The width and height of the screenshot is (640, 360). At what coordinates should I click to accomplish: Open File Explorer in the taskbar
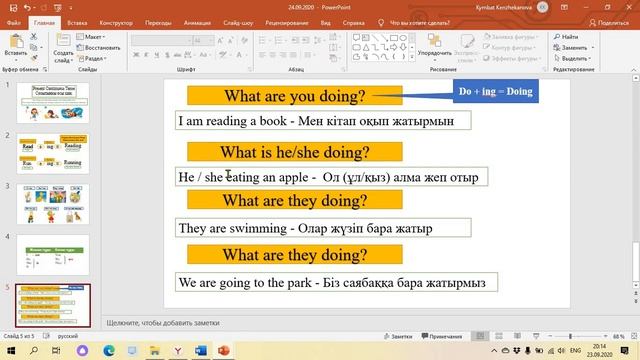coord(155,351)
